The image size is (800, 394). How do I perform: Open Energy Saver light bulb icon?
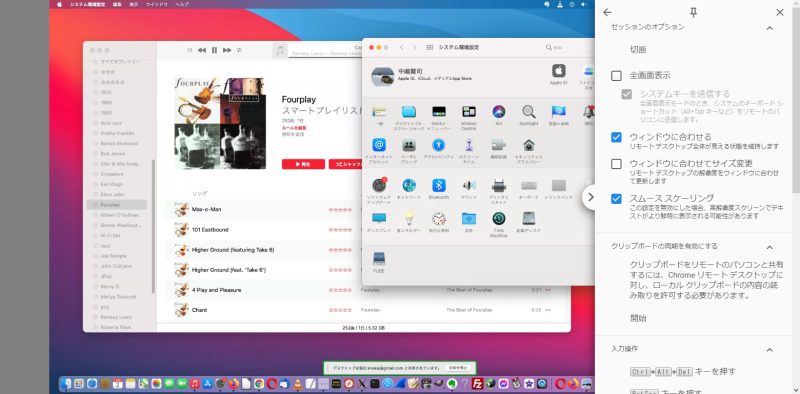[409, 219]
